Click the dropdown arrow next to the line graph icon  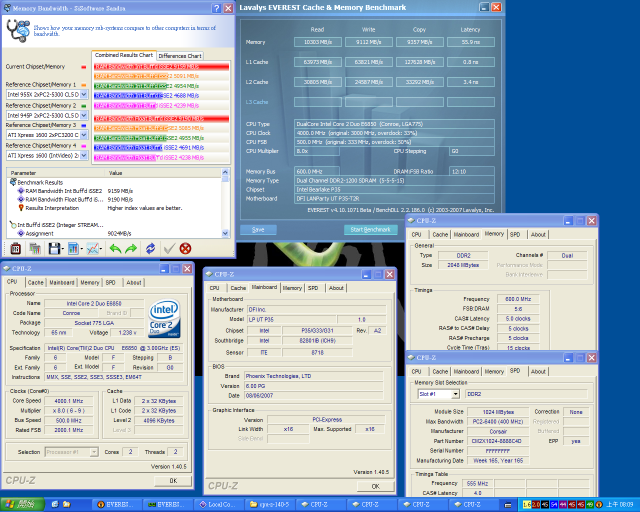pos(101,249)
